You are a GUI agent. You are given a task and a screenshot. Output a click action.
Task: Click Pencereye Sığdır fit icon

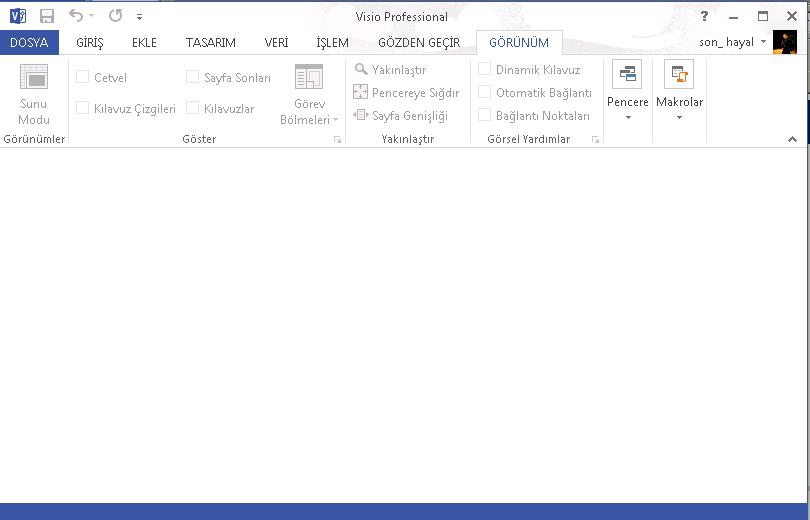point(361,93)
